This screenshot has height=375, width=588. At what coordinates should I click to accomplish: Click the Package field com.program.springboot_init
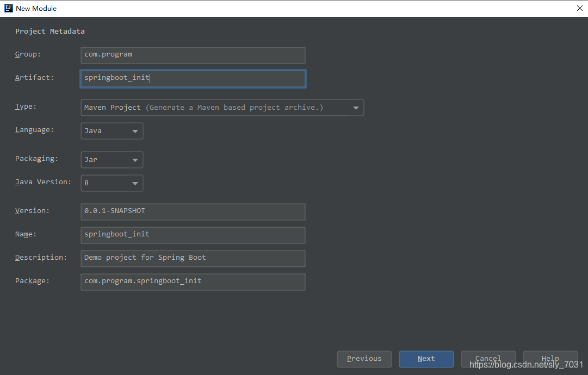[193, 282]
